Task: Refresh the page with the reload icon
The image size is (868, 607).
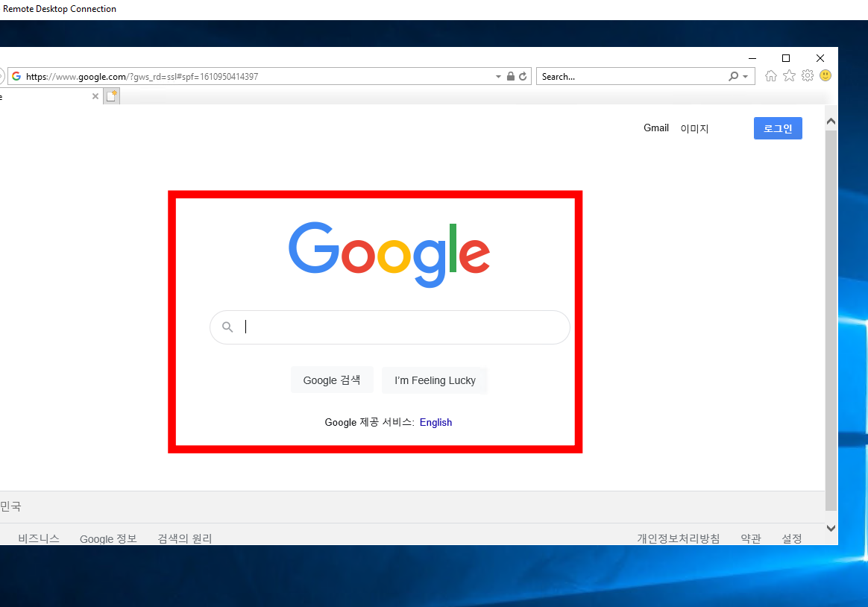Action: (x=523, y=76)
